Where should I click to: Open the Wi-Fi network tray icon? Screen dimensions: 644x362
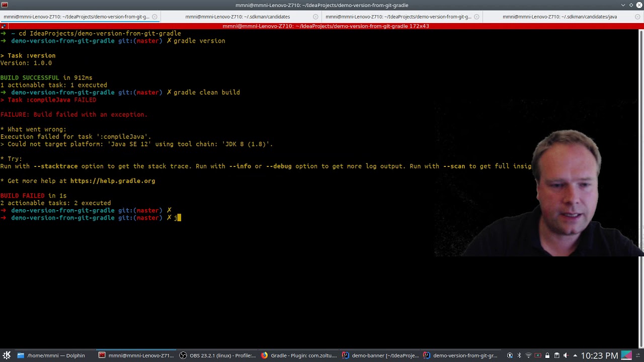(528, 355)
